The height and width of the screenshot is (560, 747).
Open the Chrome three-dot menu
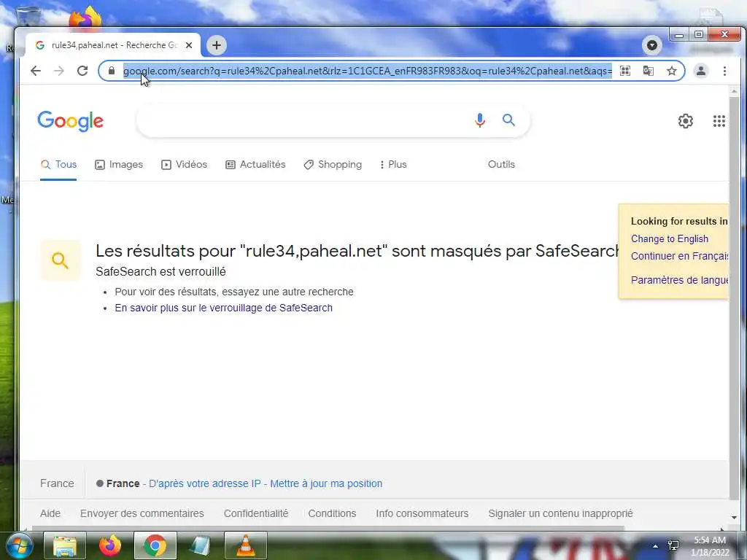(x=724, y=71)
